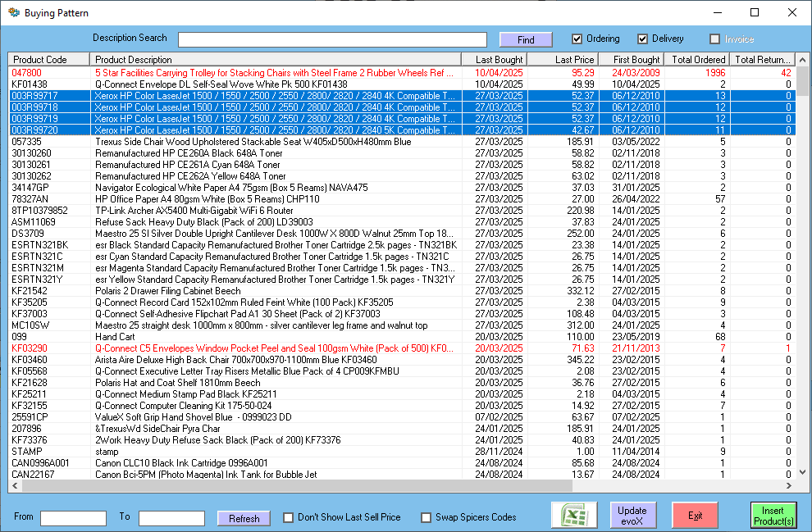
Task: Select product code 207896
Action: [402, 429]
